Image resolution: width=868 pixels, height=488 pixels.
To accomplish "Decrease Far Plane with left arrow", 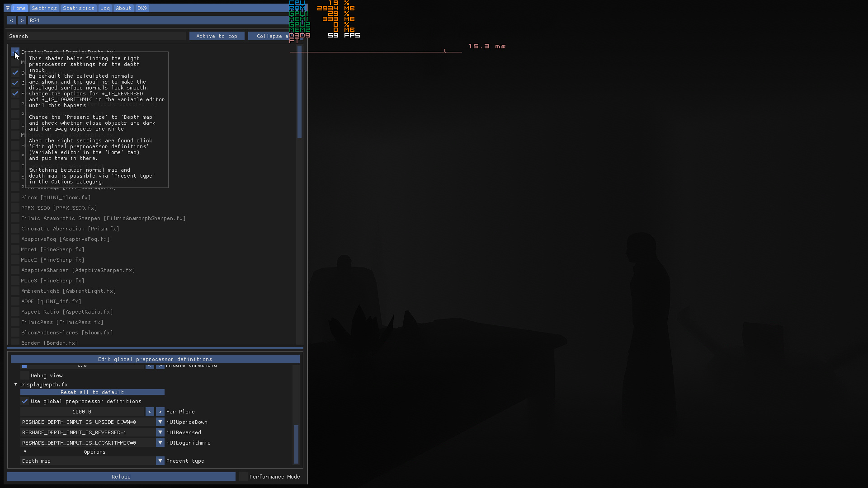I will pos(150,412).
